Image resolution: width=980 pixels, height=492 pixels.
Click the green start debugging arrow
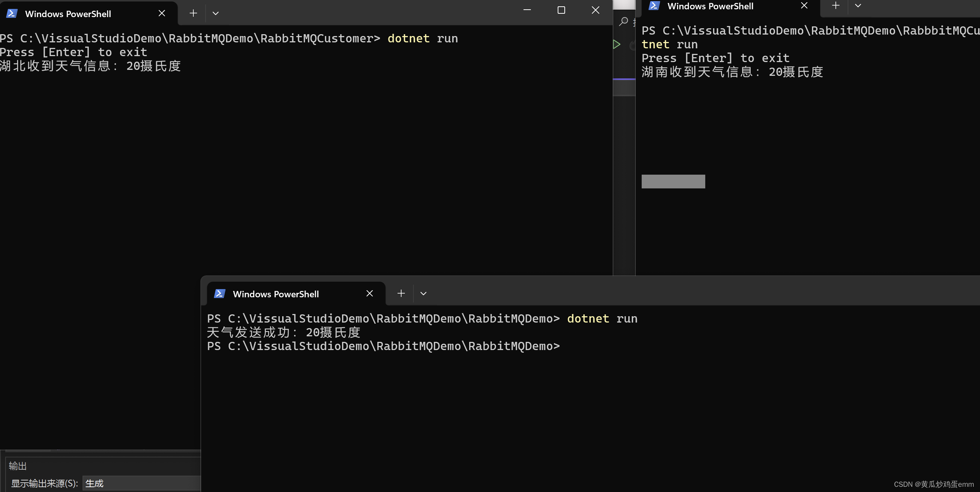617,45
